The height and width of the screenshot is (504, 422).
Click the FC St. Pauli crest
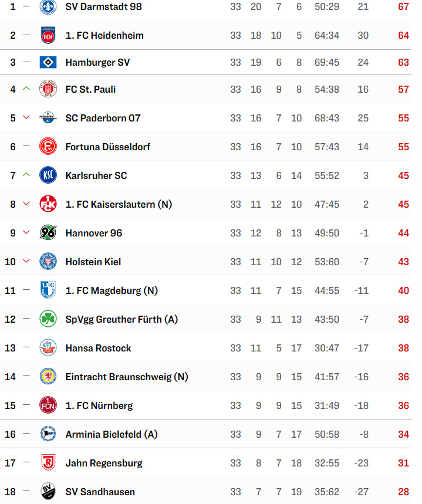pos(48,89)
